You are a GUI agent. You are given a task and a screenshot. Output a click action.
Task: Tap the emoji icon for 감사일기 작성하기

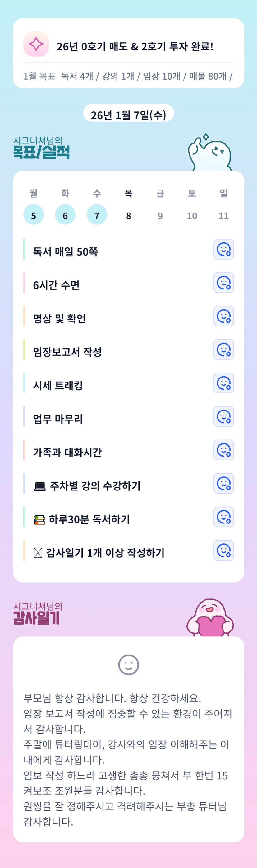[223, 550]
